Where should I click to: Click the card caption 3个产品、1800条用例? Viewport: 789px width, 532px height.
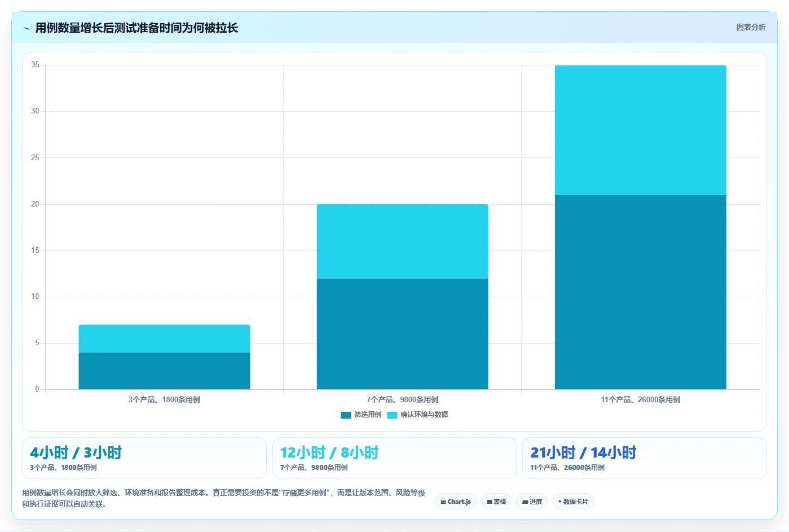click(63, 468)
